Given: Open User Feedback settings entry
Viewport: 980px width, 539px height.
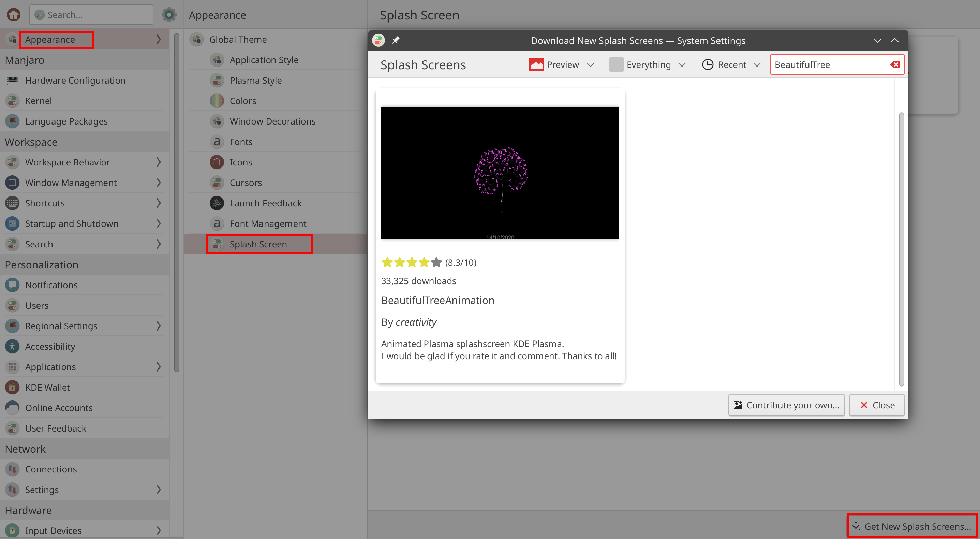Looking at the screenshot, I should click(85, 428).
